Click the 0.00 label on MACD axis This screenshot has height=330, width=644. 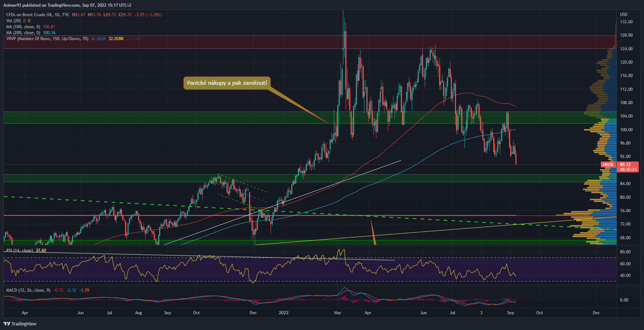tap(624, 300)
